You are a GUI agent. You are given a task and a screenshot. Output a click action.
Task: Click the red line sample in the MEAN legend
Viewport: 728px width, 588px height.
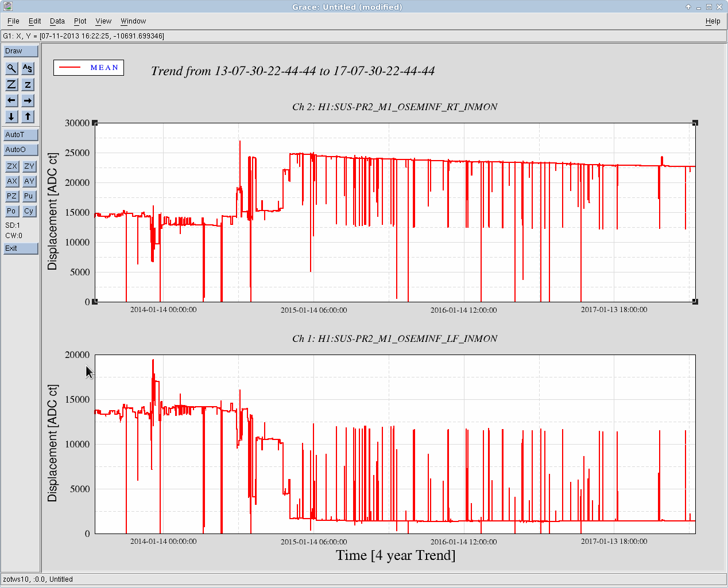(x=70, y=68)
